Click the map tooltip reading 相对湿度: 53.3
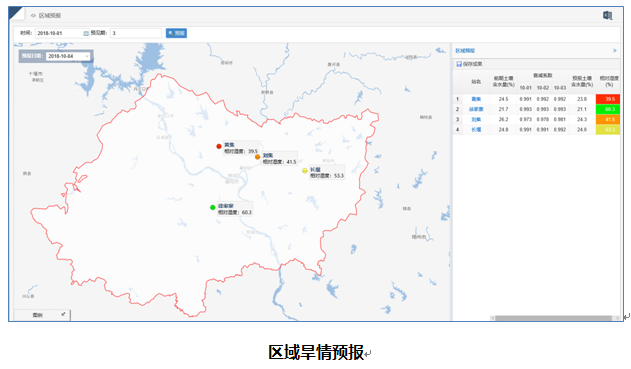The height and width of the screenshot is (369, 631). click(x=327, y=173)
